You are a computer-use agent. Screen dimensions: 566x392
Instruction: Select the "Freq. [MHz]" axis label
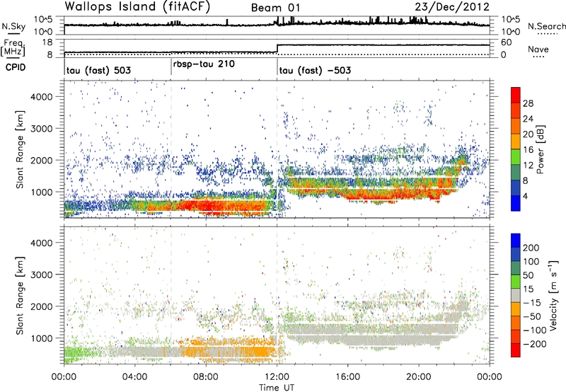(13, 48)
